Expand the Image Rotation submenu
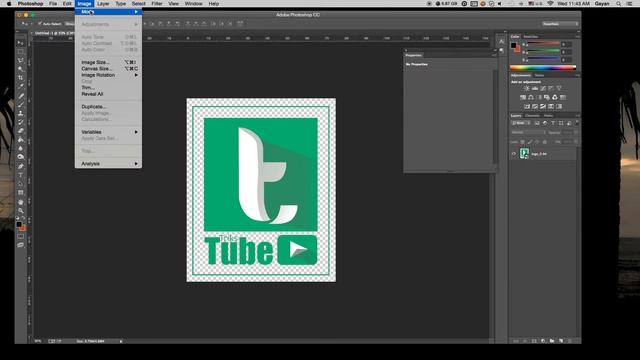Screen dimensions: 640x360 tap(108, 75)
